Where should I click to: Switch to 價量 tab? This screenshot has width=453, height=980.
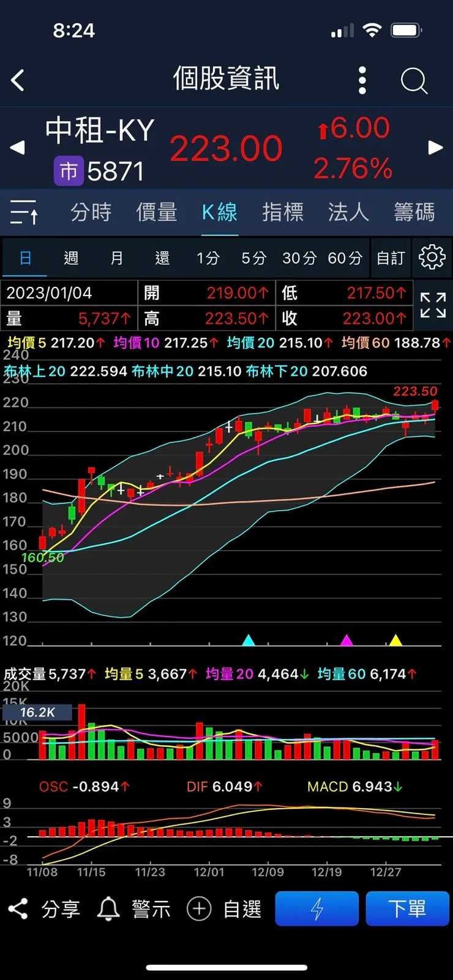click(156, 212)
